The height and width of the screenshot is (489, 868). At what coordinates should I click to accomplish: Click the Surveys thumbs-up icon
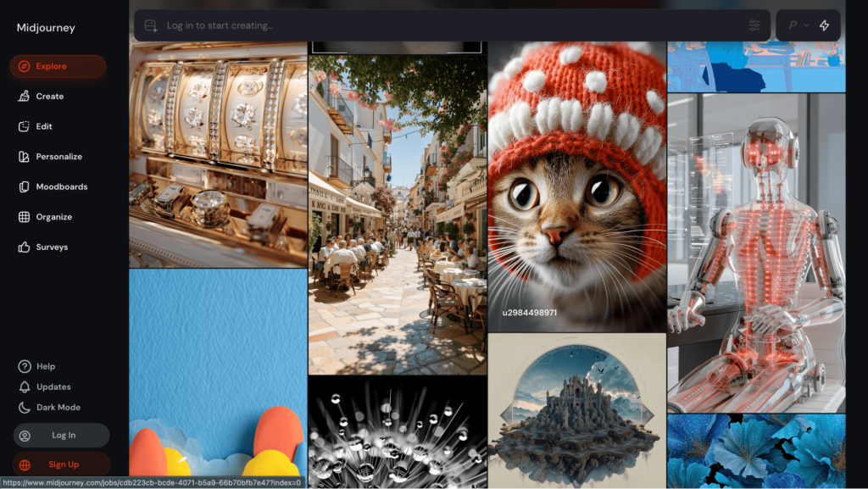pyautogui.click(x=24, y=247)
